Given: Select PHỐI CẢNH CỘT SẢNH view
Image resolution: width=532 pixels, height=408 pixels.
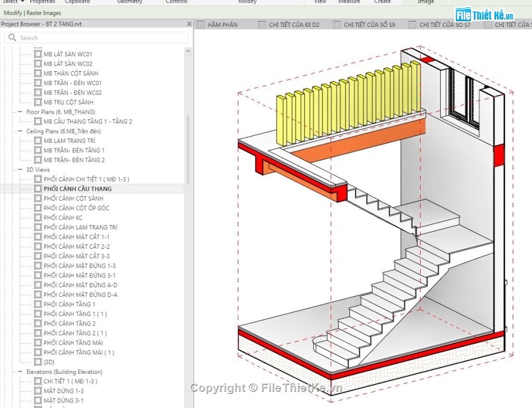Looking at the screenshot, I should pos(73,198).
